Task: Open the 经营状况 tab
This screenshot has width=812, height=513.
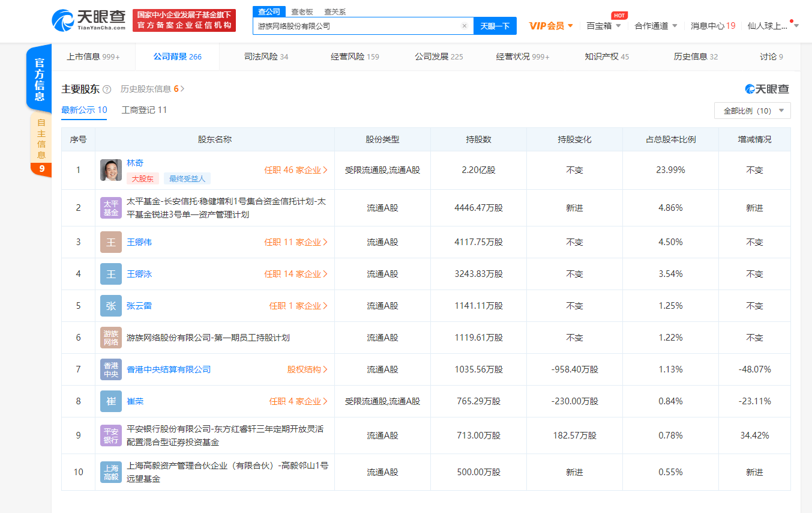Action: [523, 56]
